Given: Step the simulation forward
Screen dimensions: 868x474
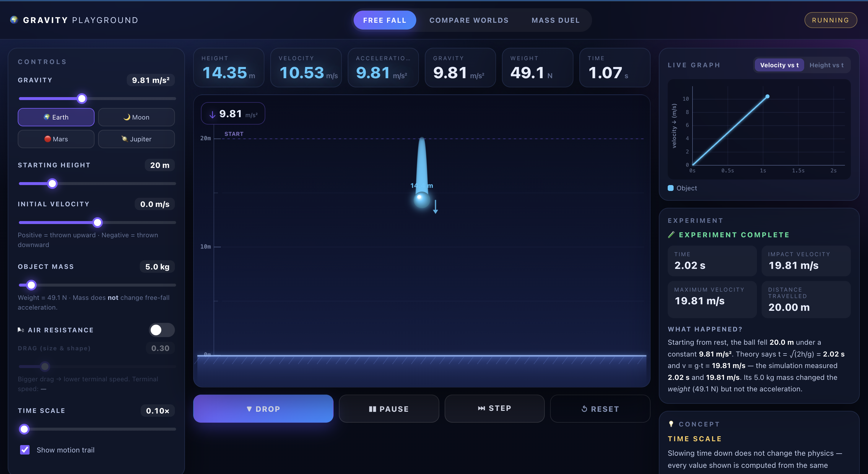Looking at the screenshot, I should 494,408.
